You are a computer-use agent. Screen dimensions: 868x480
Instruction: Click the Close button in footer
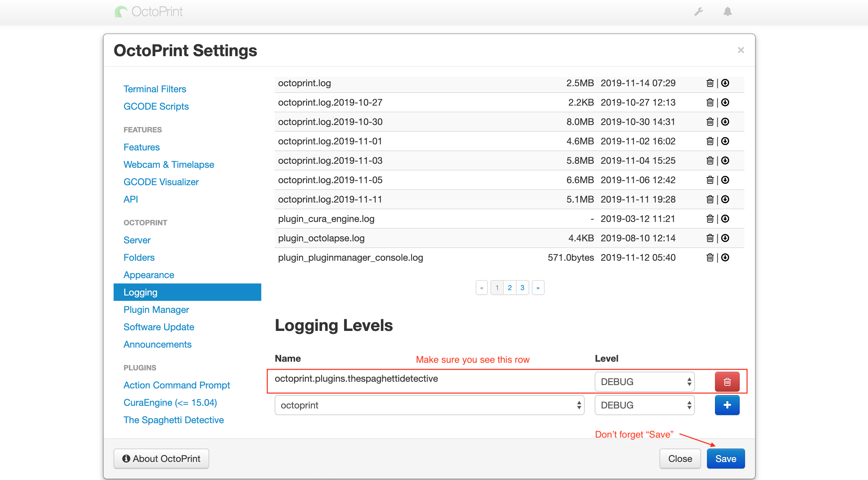click(680, 458)
